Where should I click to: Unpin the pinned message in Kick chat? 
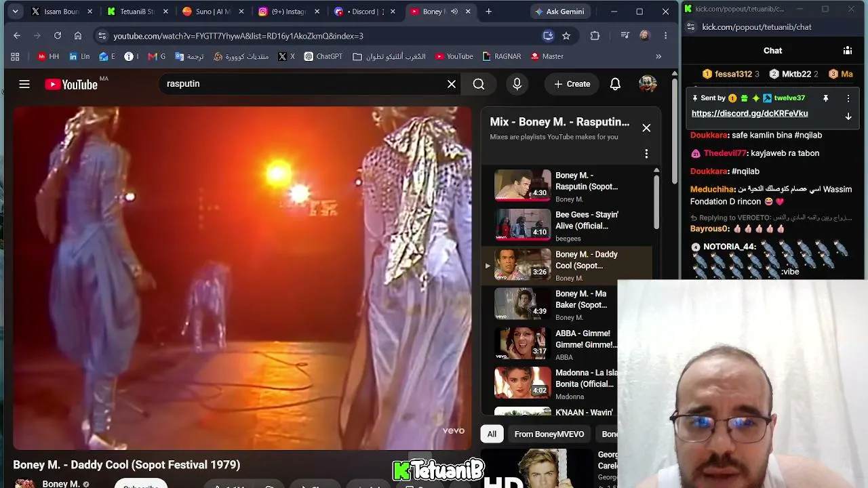pyautogui.click(x=825, y=98)
